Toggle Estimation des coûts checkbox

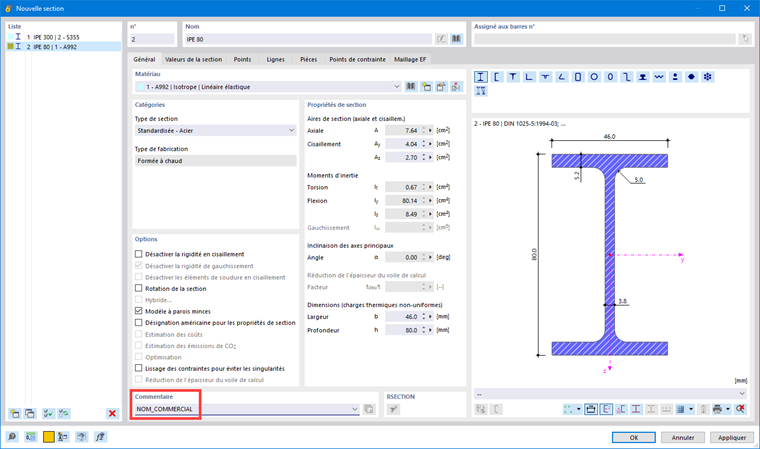[139, 334]
